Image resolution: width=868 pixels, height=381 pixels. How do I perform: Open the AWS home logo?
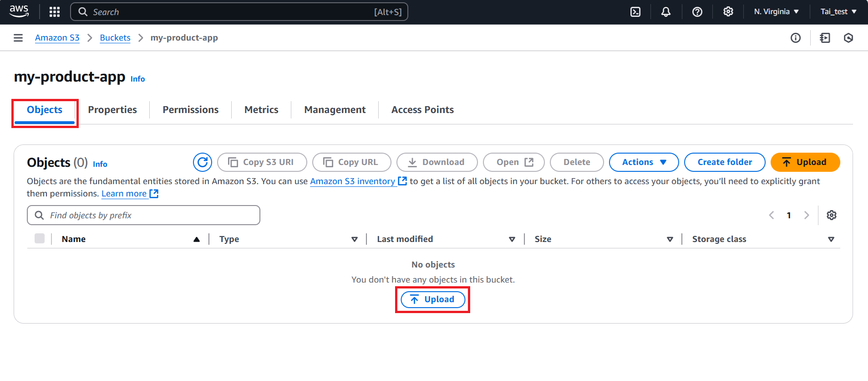(19, 11)
